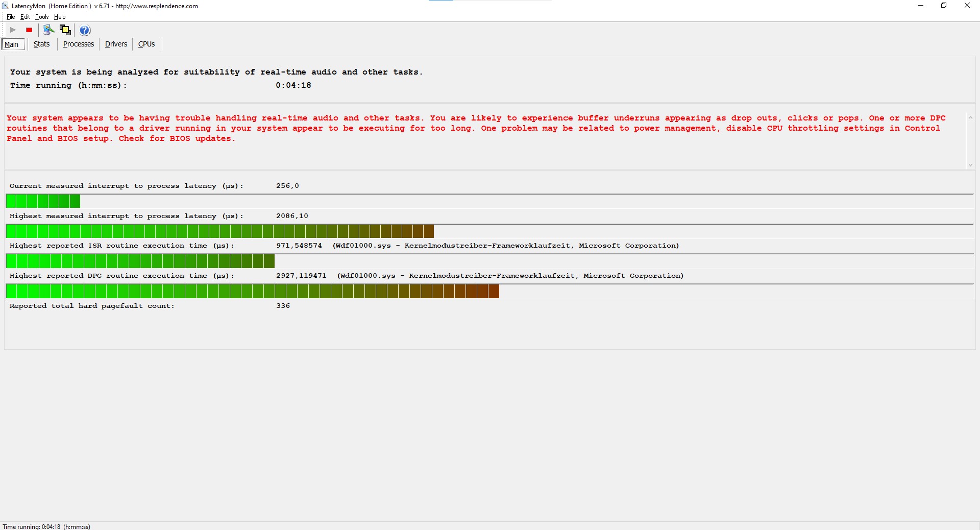
Task: Switch to the Stats tab
Action: (41, 44)
